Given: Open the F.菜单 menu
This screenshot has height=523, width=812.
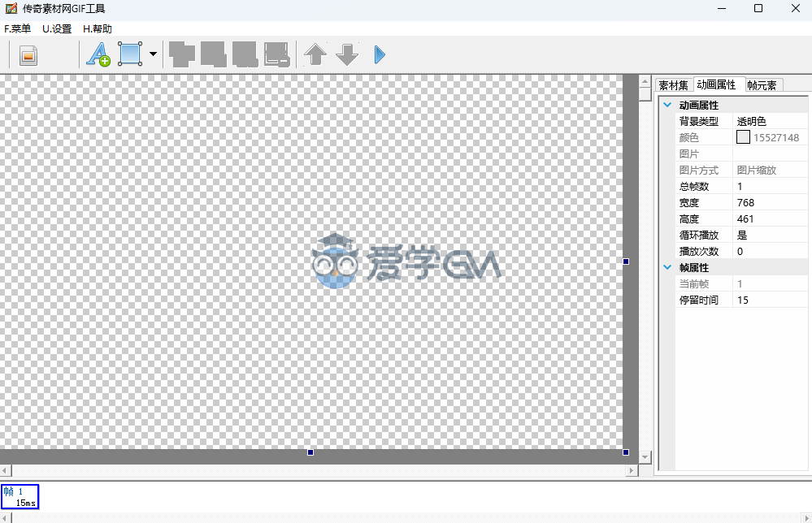Looking at the screenshot, I should point(18,29).
